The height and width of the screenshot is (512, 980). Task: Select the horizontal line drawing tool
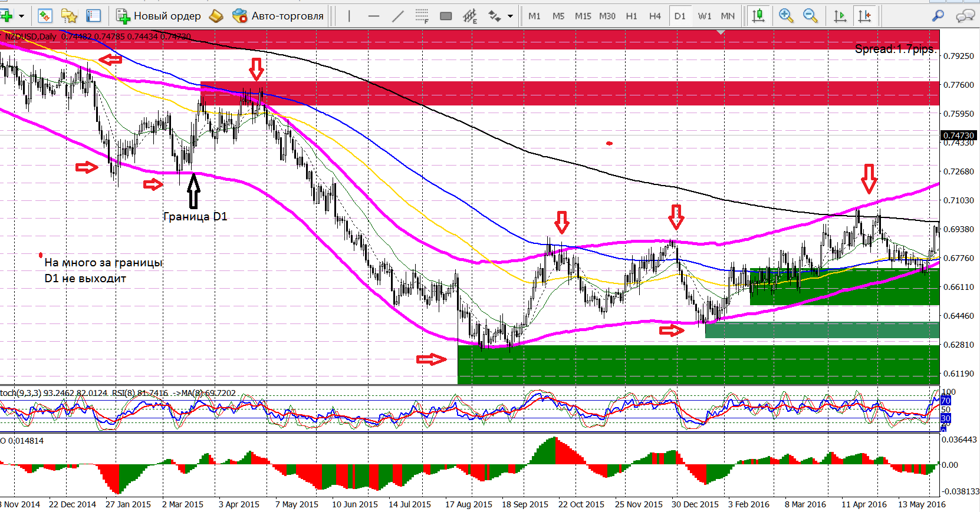(374, 16)
